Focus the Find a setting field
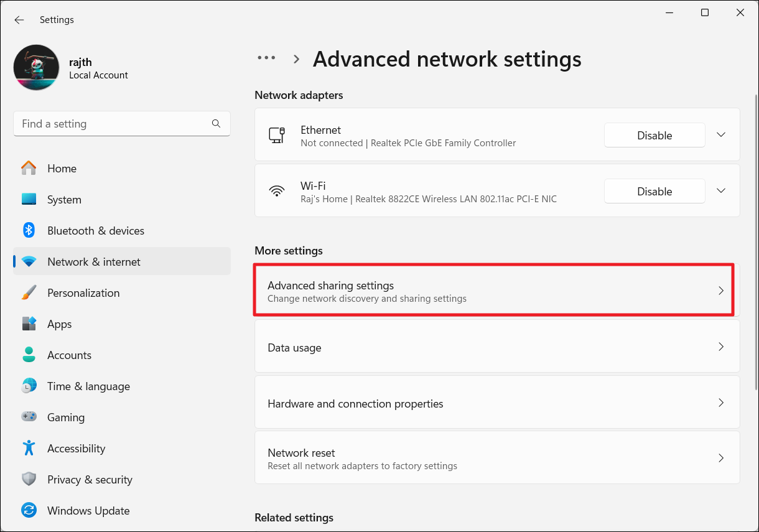The width and height of the screenshot is (759, 532). click(112, 124)
